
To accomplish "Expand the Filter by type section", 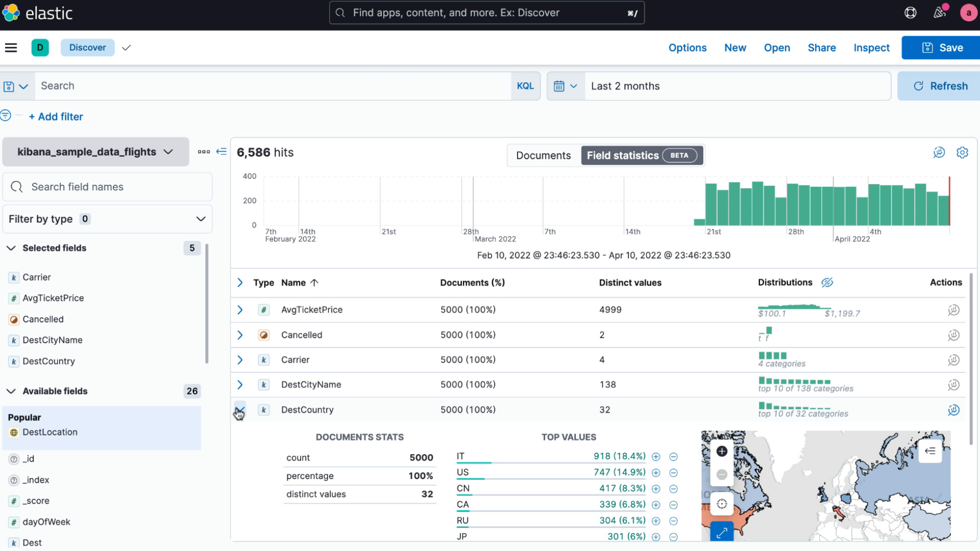I will point(200,218).
